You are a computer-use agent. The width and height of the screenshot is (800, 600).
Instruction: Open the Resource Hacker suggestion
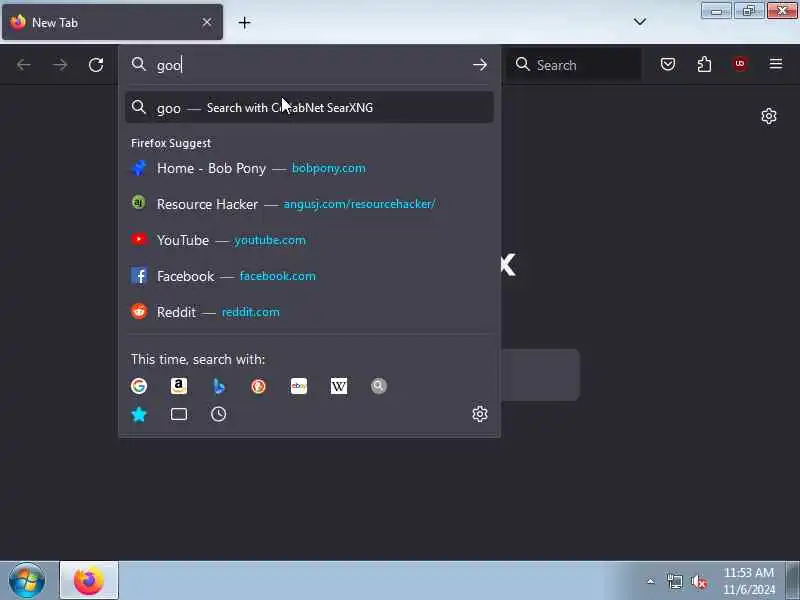pos(309,204)
